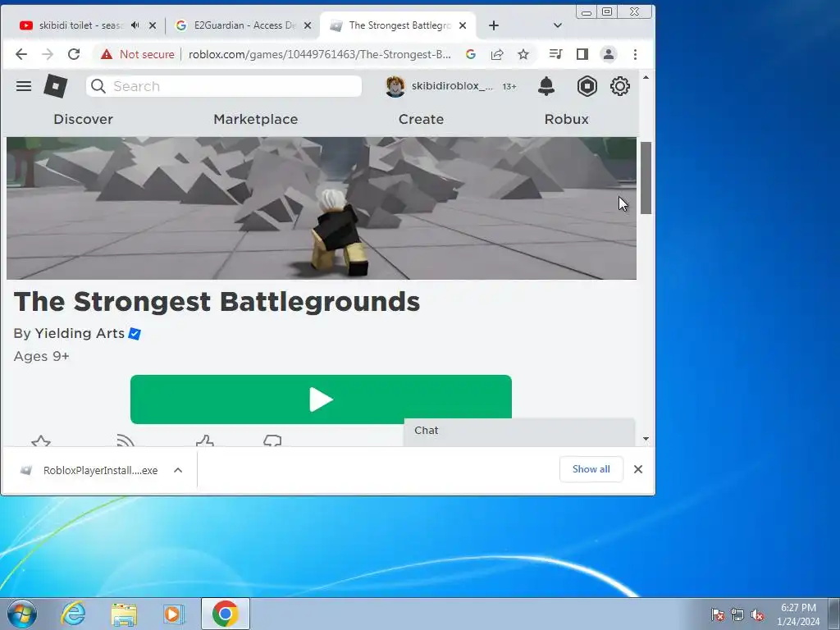Open the network tray icon
This screenshot has height=630, width=840.
(737, 615)
